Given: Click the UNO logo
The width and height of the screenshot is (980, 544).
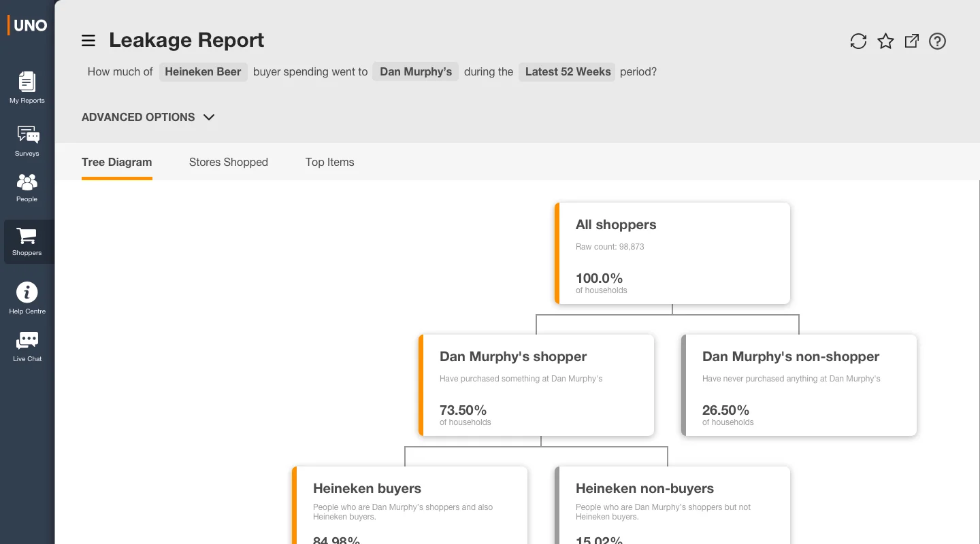Looking at the screenshot, I should [x=27, y=25].
